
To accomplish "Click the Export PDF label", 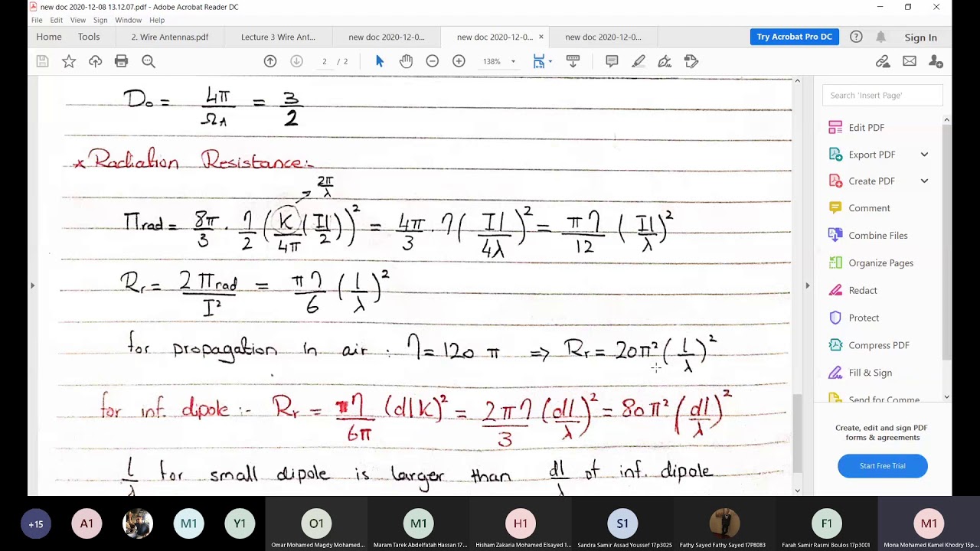I will coord(872,155).
